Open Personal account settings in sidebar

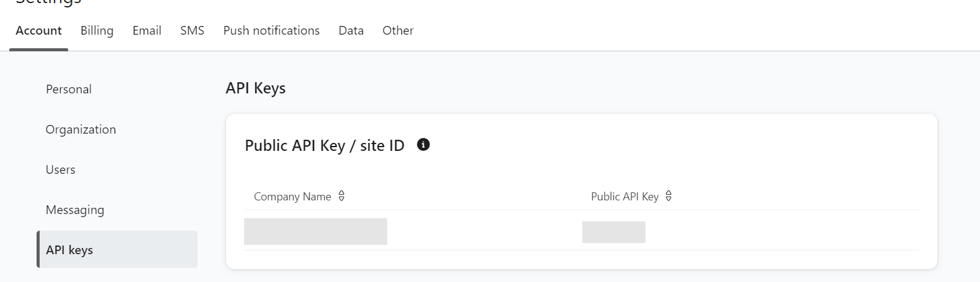click(69, 89)
